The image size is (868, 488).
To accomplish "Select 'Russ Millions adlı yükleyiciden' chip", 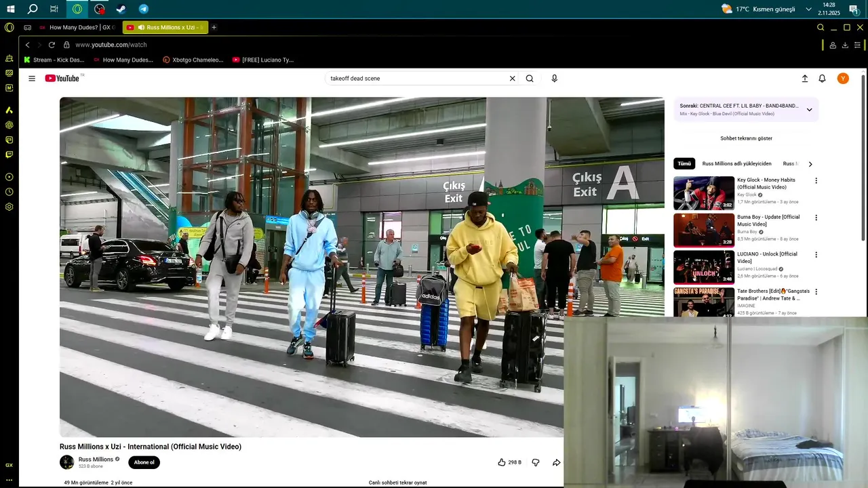I will pyautogui.click(x=736, y=163).
